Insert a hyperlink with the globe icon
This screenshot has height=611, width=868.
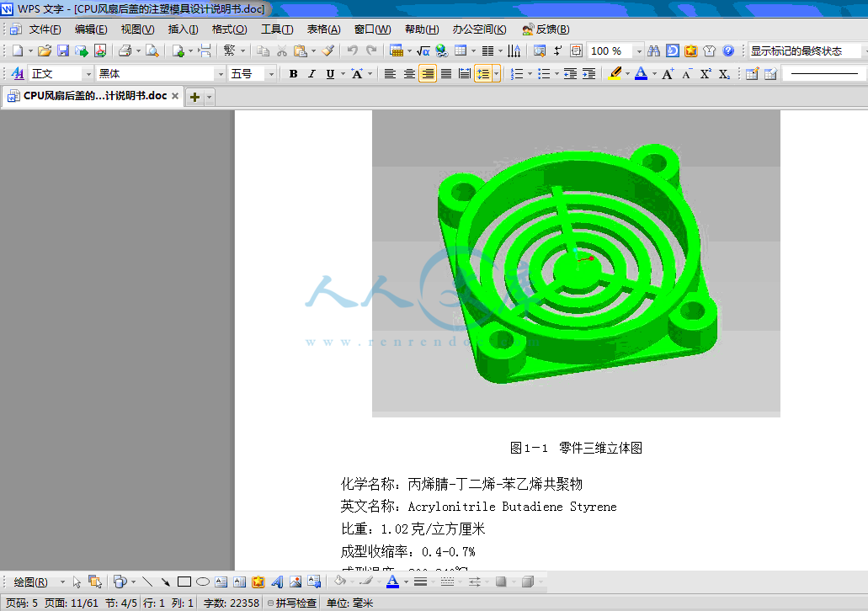pos(441,50)
